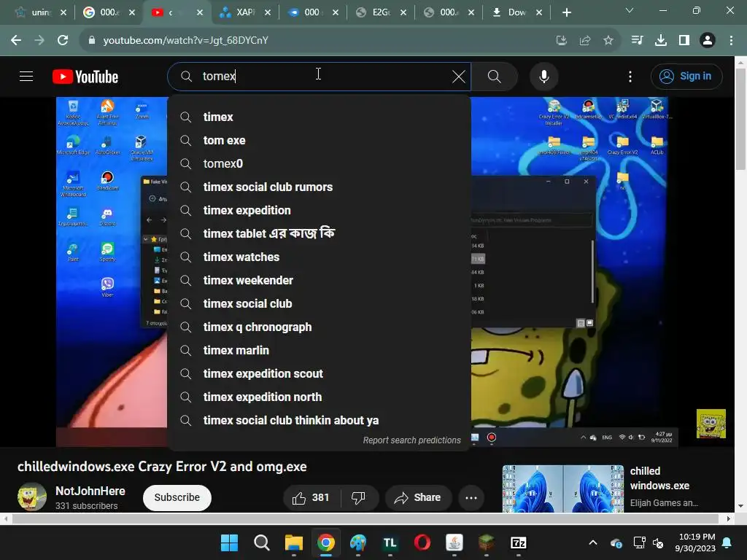The image size is (747, 560).
Task: Clear the search text with the X
Action: 459,76
